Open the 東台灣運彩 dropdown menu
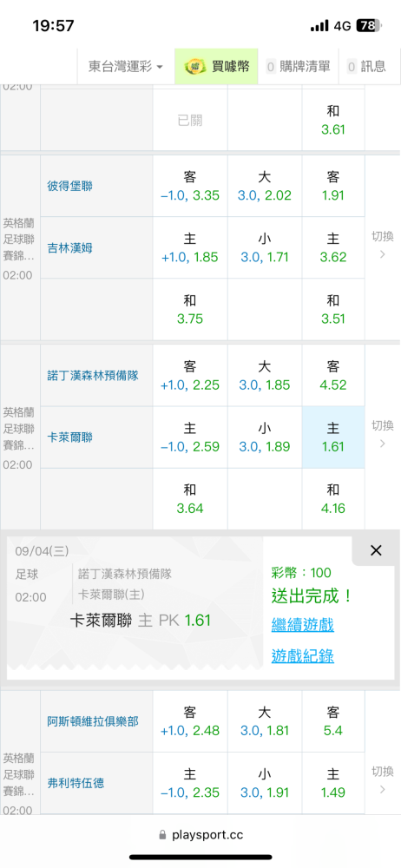This screenshot has width=401, height=868. tap(126, 67)
